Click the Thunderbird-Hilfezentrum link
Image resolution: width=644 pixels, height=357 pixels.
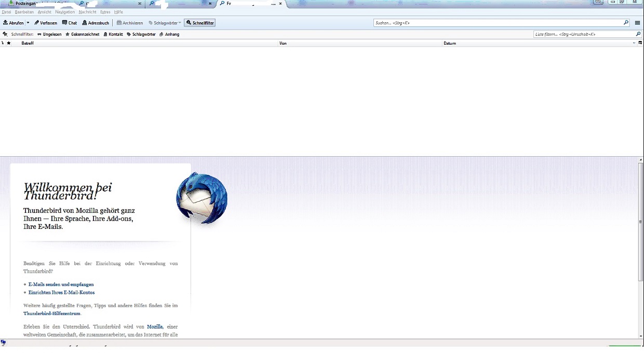pos(52,313)
